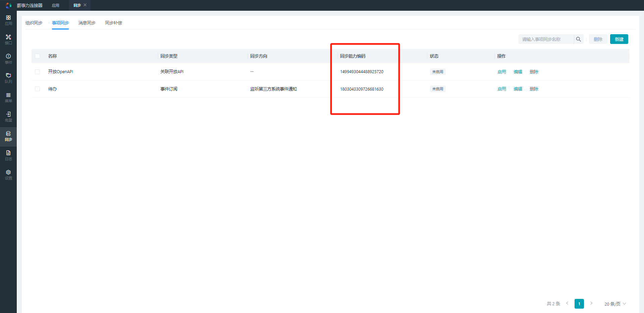
Task: Go to the previous page arrow
Action: (567, 303)
